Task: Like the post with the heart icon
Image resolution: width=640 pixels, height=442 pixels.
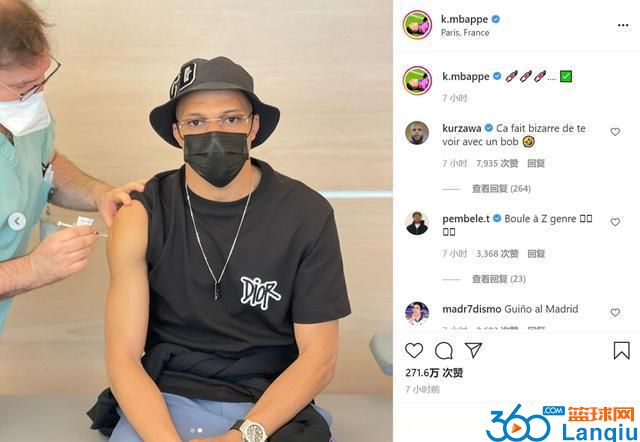Action: tap(414, 351)
